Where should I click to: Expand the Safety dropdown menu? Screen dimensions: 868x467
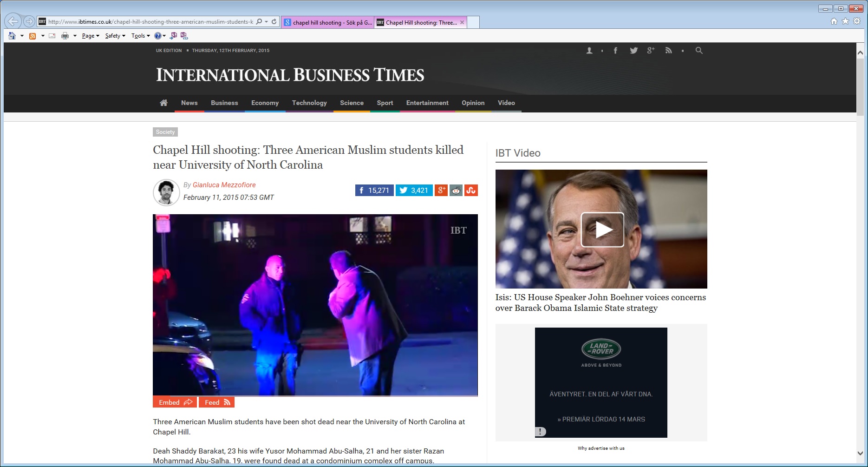coord(115,36)
